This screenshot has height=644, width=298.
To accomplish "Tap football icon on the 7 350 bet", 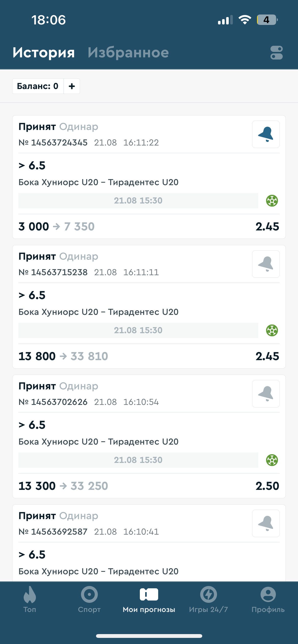I will 272,201.
